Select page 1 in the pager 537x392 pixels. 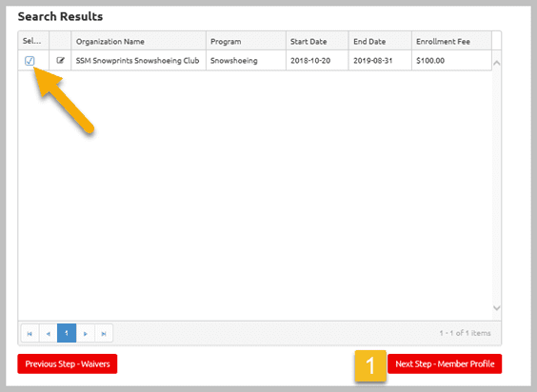point(67,333)
